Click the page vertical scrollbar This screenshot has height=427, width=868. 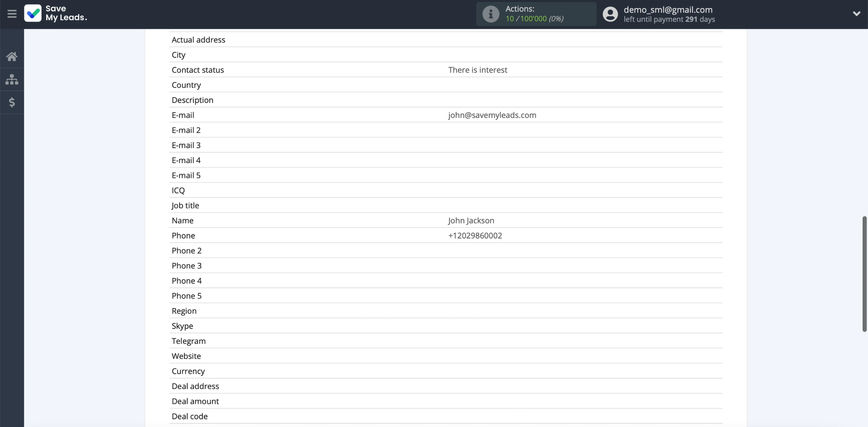864,274
